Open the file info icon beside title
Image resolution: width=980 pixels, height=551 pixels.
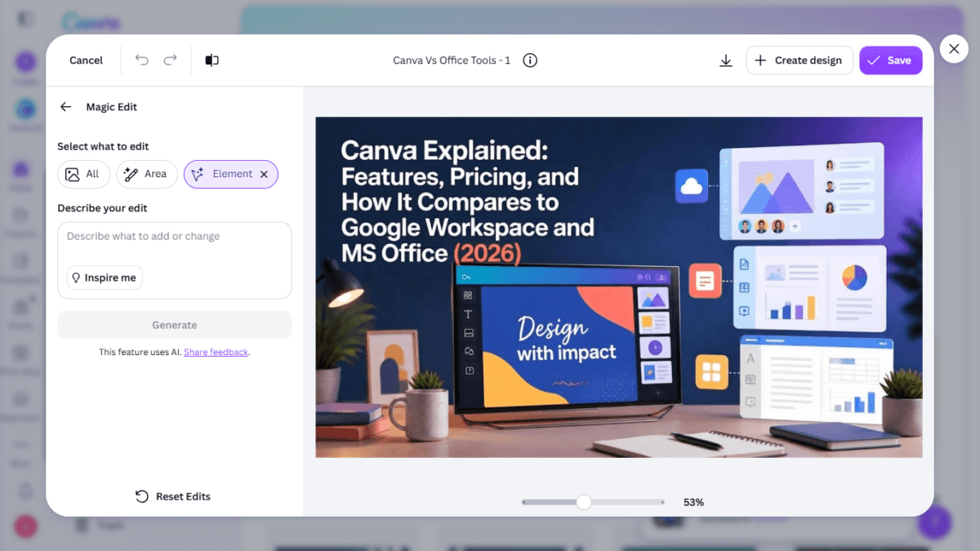click(x=530, y=60)
